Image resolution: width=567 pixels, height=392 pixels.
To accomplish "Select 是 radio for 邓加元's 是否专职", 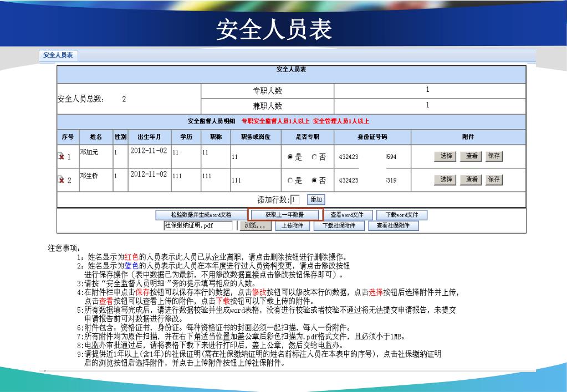I will click(290, 157).
